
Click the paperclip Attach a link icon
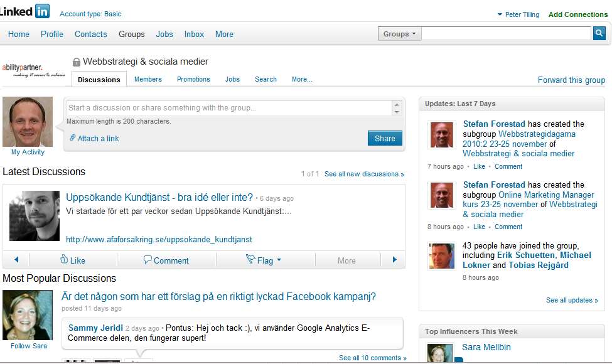coord(73,137)
